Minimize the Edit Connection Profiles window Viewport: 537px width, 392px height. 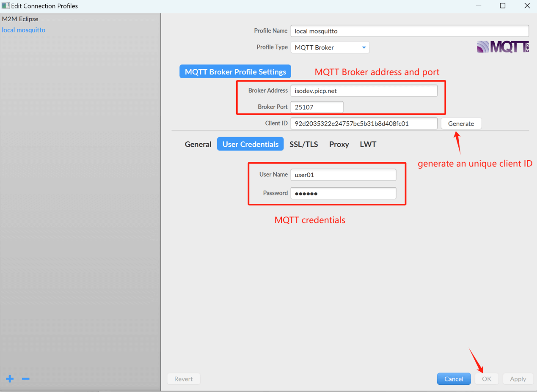pyautogui.click(x=478, y=6)
